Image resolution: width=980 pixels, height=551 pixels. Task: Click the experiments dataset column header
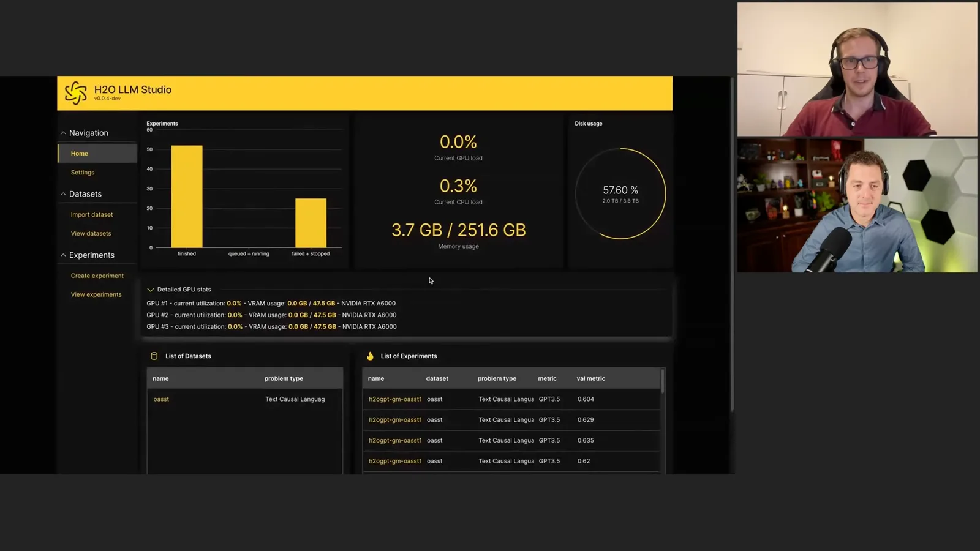(x=437, y=378)
